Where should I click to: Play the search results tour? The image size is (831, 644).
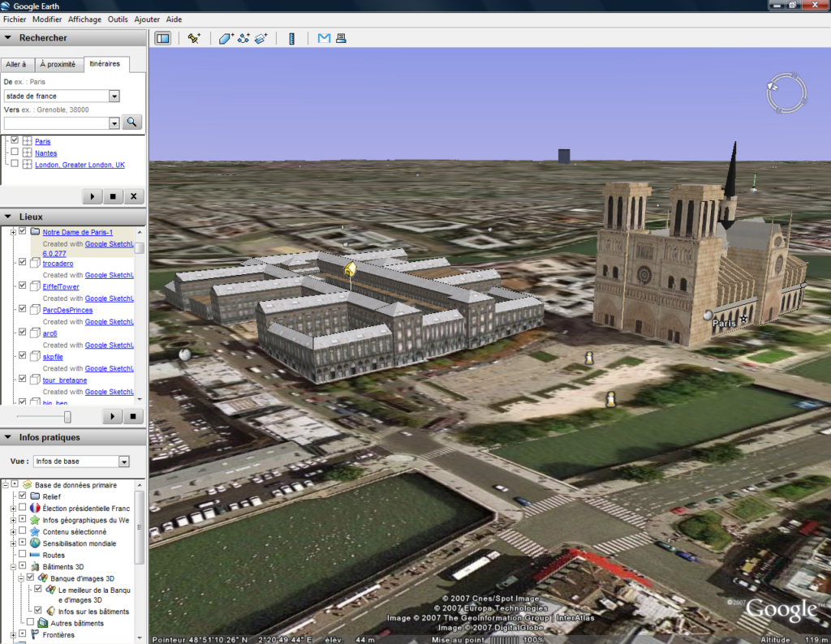[93, 196]
